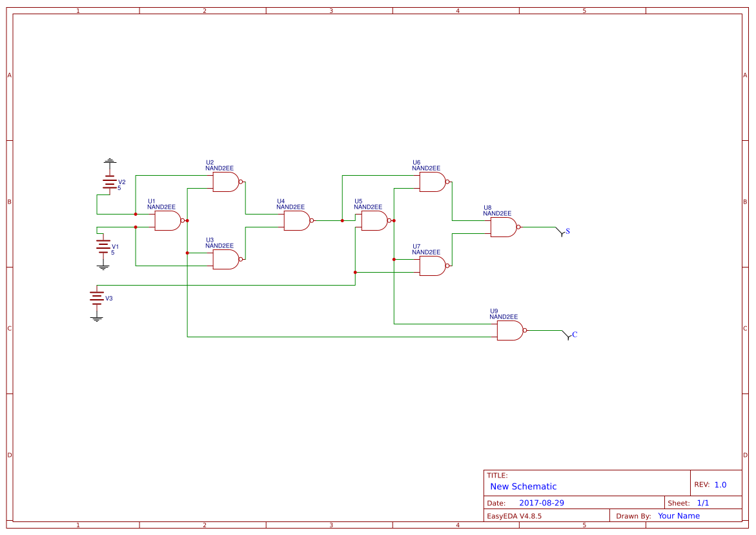The image size is (756, 535).
Task: Select the S output net label
Action: (x=567, y=231)
